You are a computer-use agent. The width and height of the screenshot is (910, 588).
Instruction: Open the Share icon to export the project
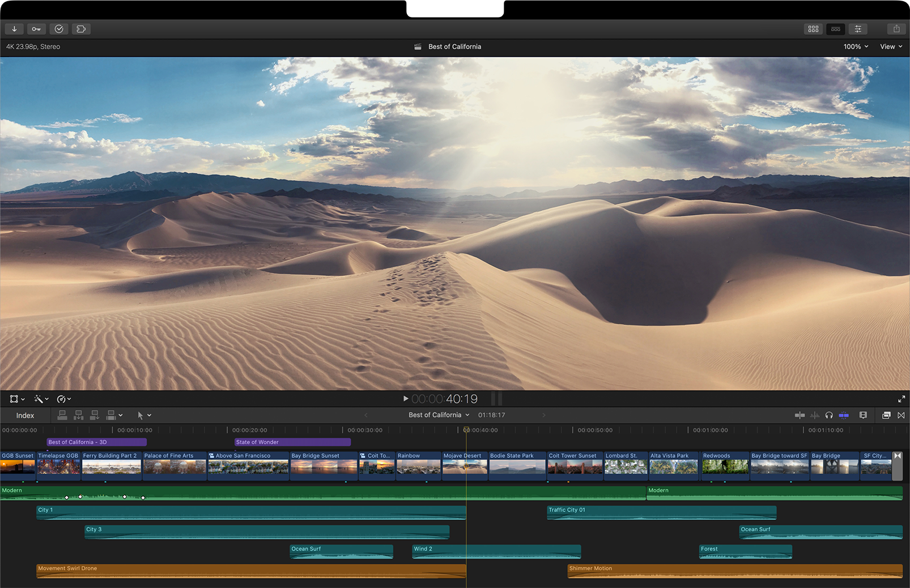tap(896, 28)
